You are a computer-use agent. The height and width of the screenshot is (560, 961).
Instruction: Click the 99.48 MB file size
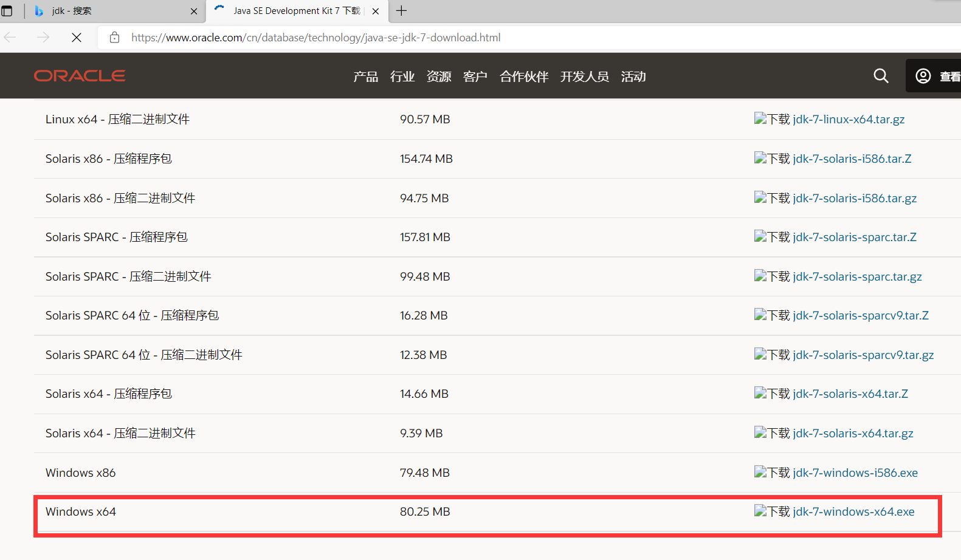pyautogui.click(x=425, y=277)
